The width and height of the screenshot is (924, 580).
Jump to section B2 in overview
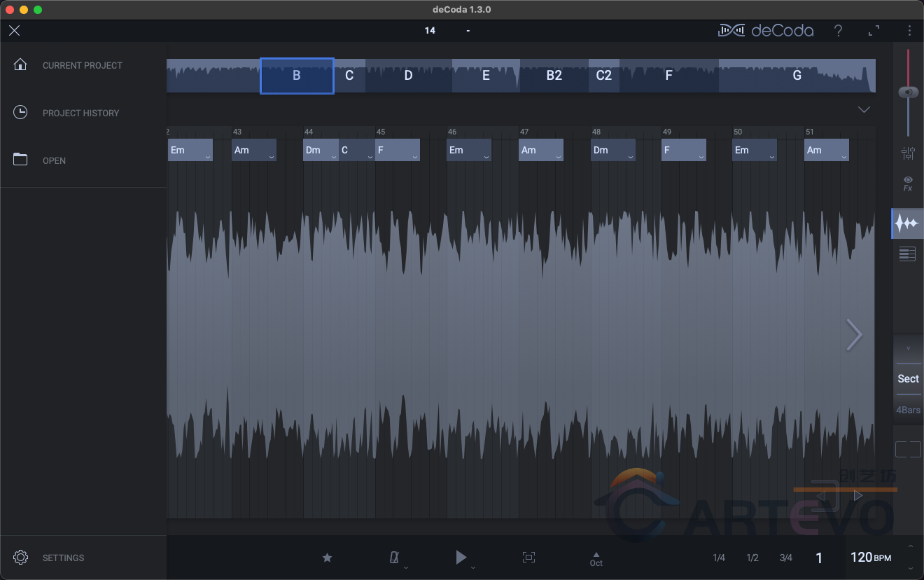point(554,76)
